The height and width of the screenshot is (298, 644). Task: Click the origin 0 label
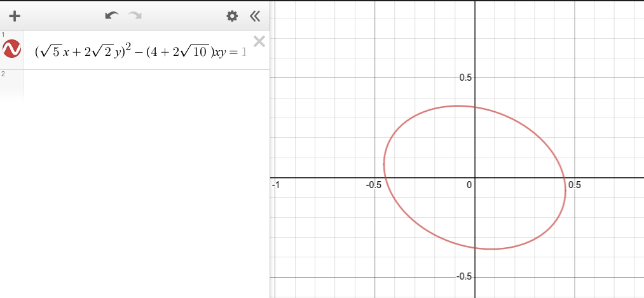(469, 185)
